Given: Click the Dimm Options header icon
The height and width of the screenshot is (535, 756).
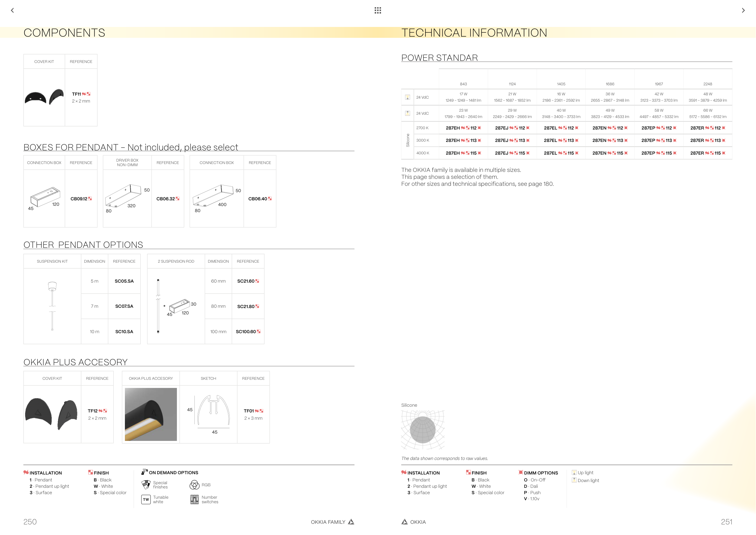Looking at the screenshot, I should (520, 472).
